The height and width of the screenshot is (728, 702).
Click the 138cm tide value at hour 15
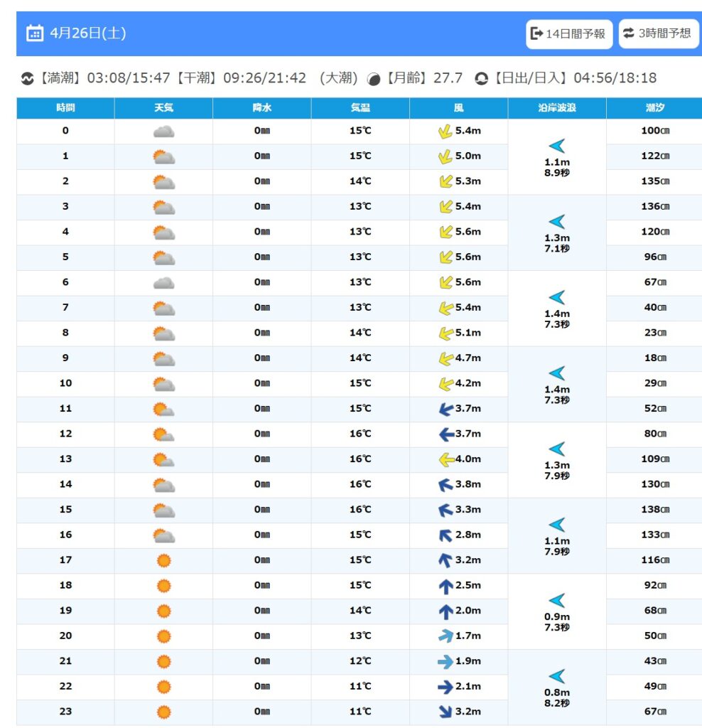coord(655,509)
